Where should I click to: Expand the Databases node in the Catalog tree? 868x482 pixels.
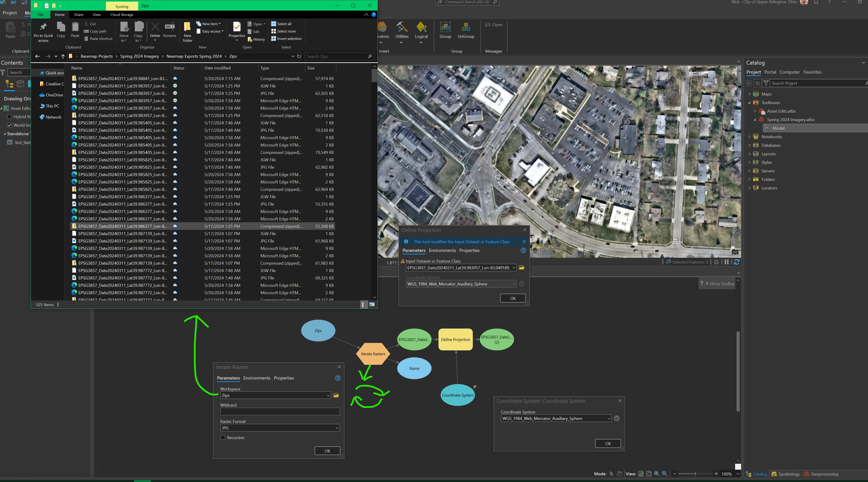(749, 145)
